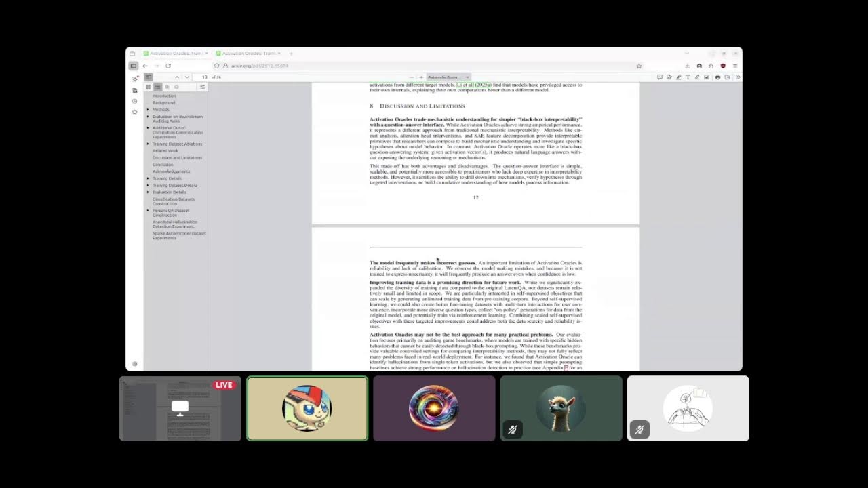Go back to the previous page

tap(145, 66)
